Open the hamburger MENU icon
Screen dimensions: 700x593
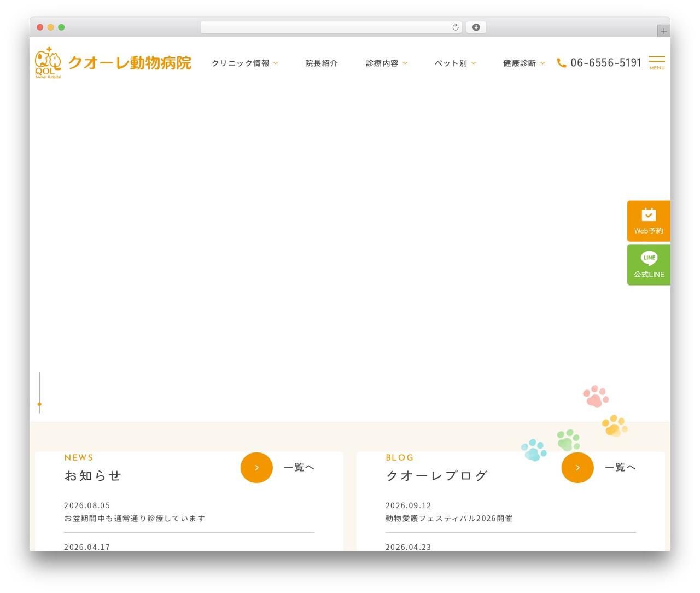click(657, 62)
